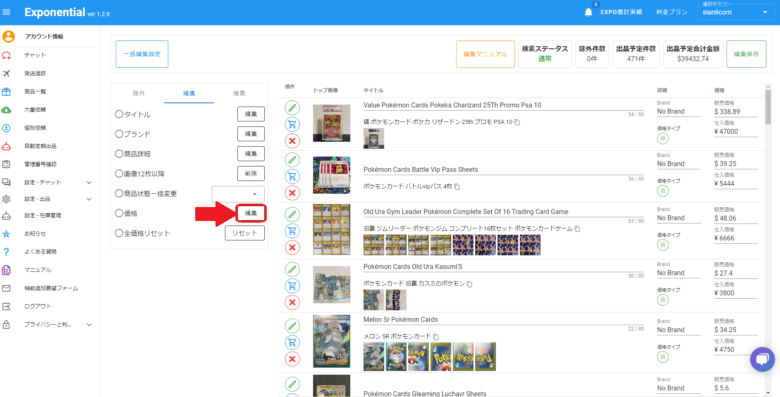Select the 全価格リセット radio button
This screenshot has height=397, width=780.
118,233
